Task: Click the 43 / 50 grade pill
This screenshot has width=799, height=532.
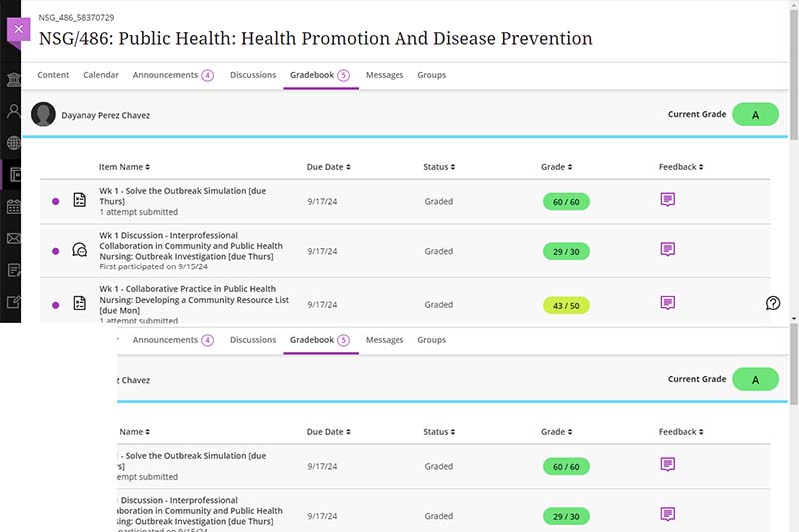Action: (x=566, y=306)
